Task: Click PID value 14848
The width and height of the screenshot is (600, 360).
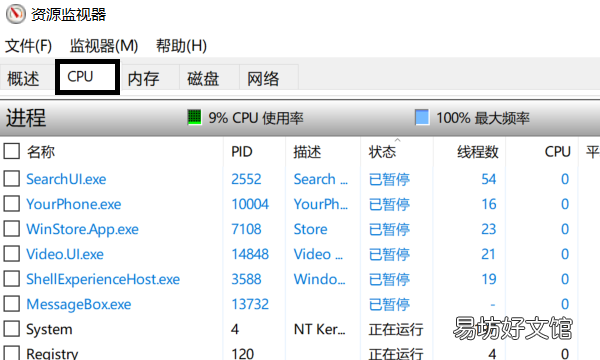Action: [250, 254]
